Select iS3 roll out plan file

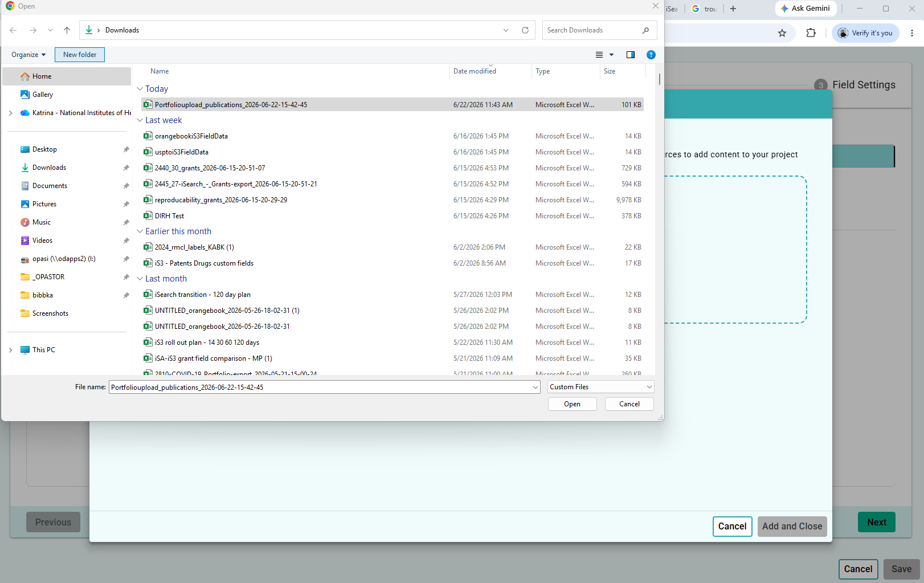393,343
